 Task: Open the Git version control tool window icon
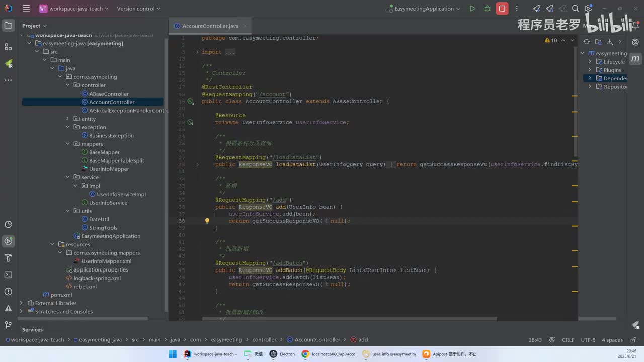(8, 325)
